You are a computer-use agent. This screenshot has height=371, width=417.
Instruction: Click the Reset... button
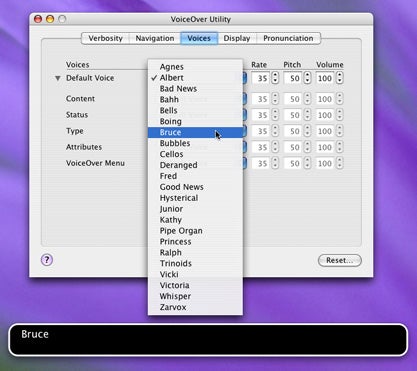click(x=339, y=260)
